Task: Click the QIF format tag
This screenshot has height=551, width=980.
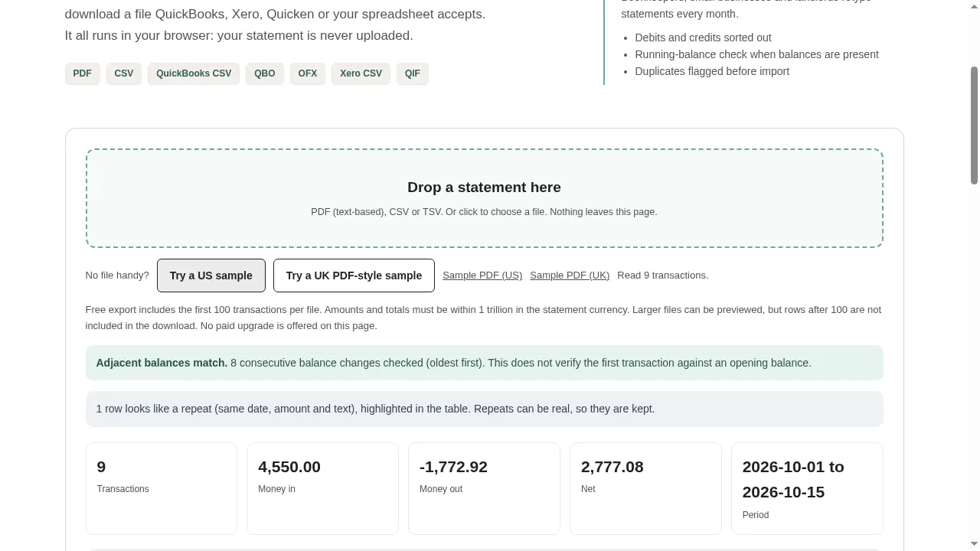Action: click(413, 73)
